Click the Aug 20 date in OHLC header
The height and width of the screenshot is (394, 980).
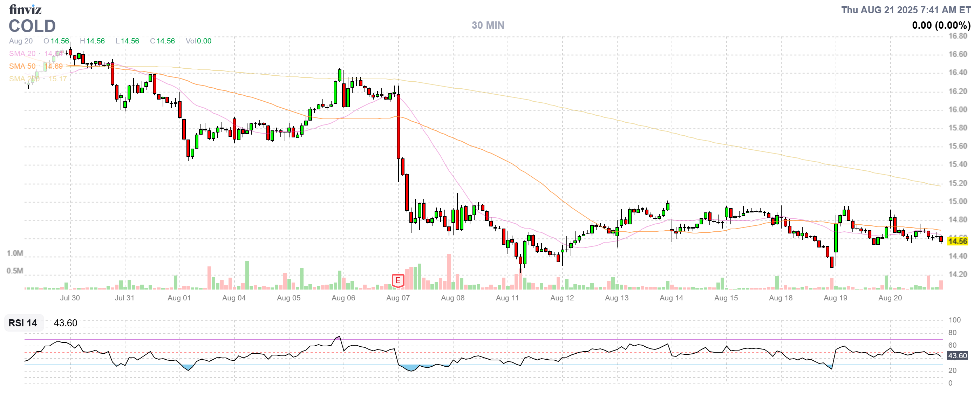pyautogui.click(x=21, y=41)
